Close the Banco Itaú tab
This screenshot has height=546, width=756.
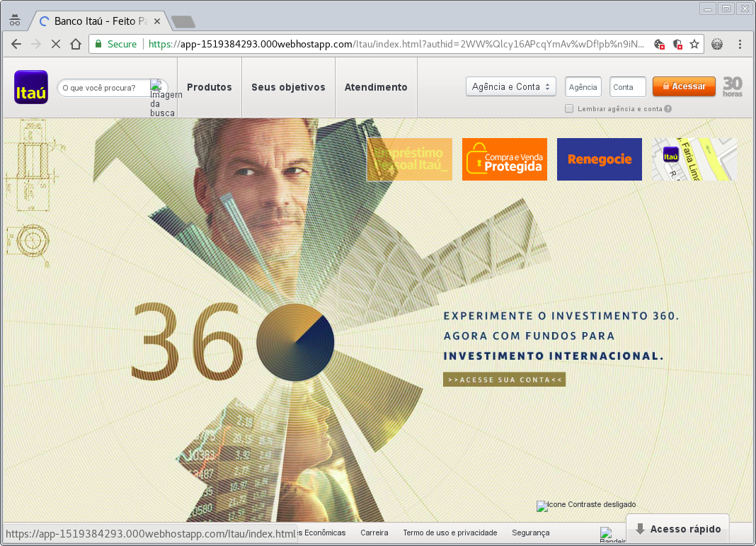pos(157,21)
